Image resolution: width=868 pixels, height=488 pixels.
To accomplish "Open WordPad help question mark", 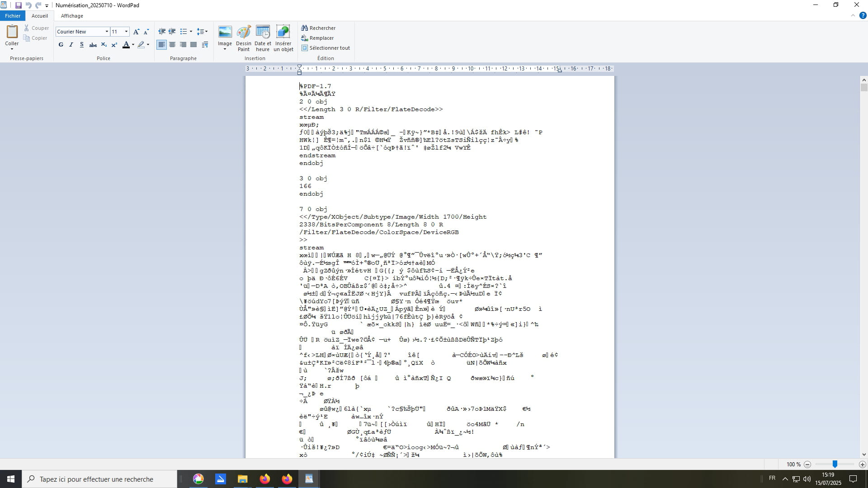I will [x=863, y=15].
